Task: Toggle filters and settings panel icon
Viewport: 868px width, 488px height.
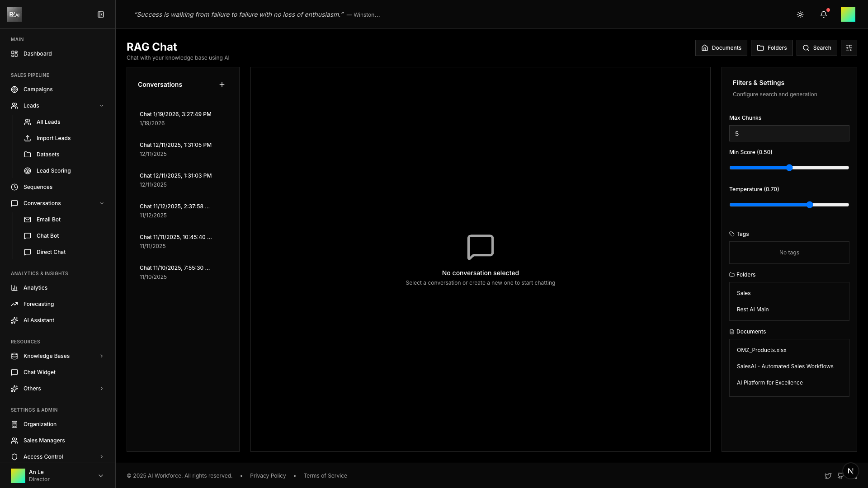Action: [849, 48]
